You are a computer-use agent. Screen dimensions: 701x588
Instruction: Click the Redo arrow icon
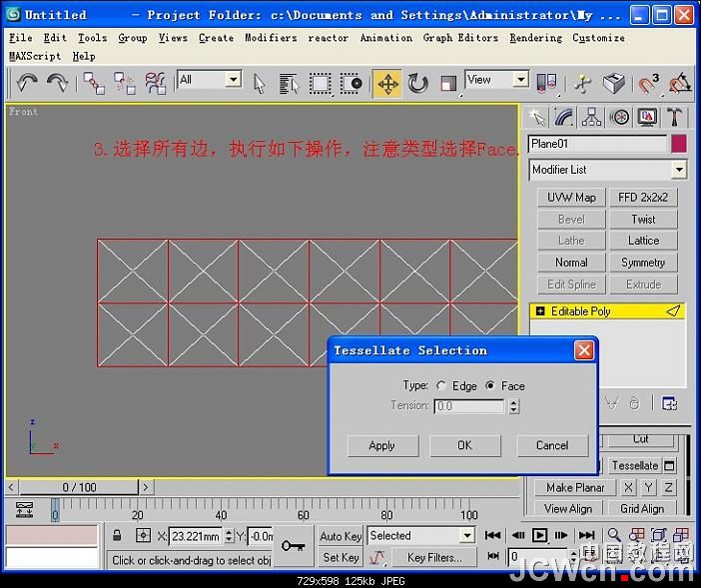click(57, 83)
